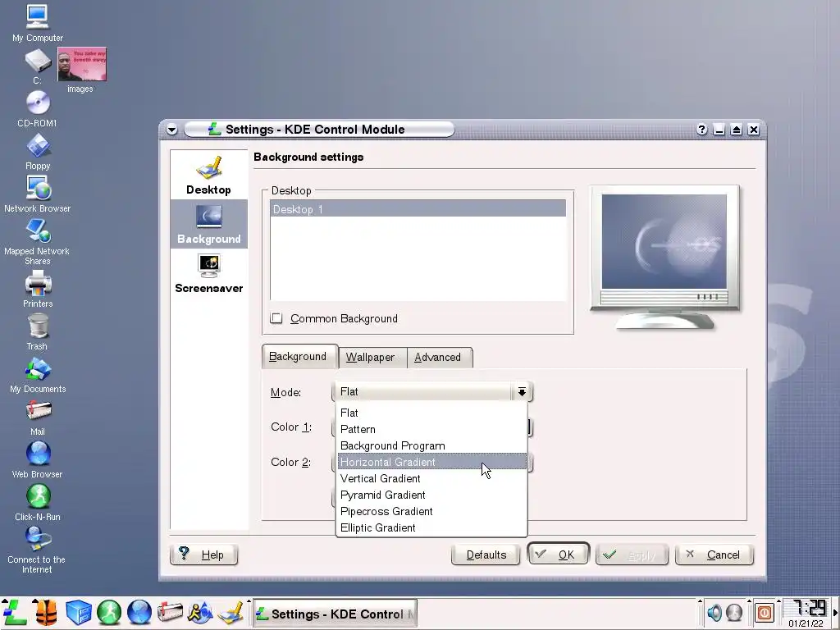
Task: Click the title bar question mark help button
Action: click(x=702, y=130)
